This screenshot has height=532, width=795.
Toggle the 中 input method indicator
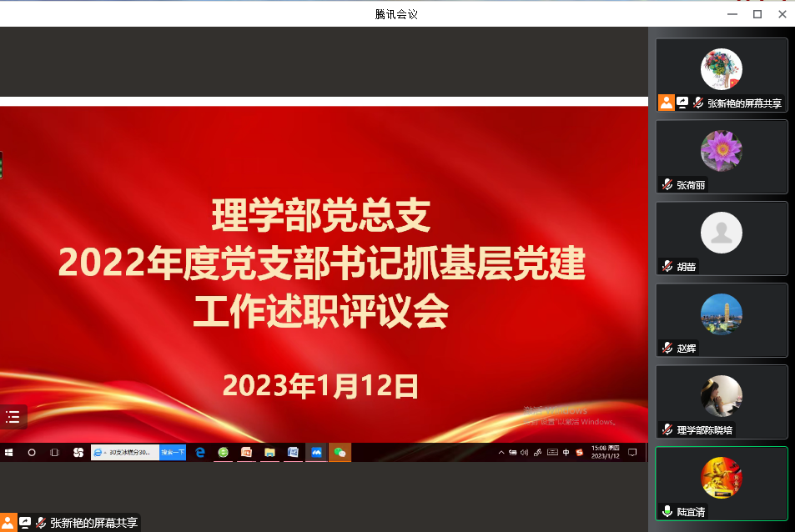[566, 453]
